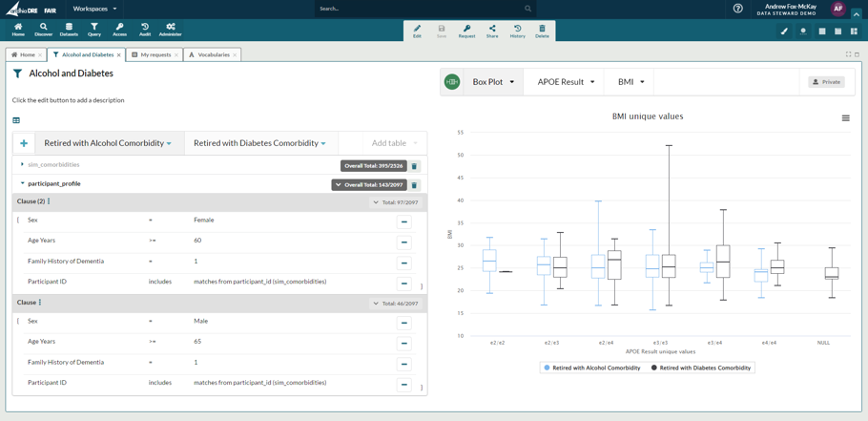Expand the Total 97/2097 clause count
This screenshot has width=868, height=421.
(396, 202)
